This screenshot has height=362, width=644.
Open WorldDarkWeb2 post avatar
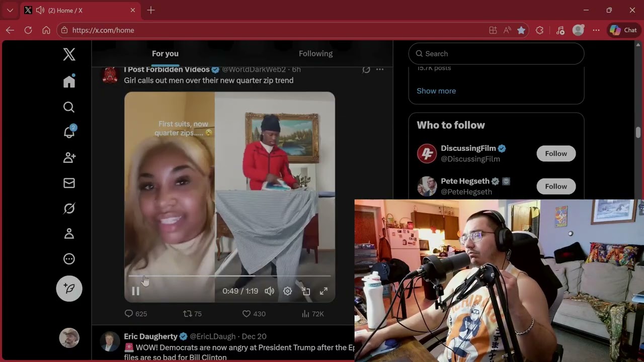coord(110,74)
